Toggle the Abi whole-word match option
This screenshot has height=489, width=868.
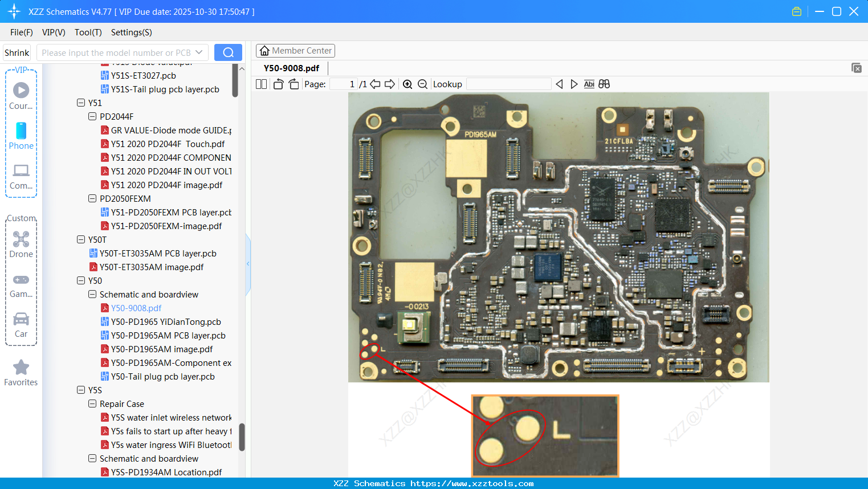tap(589, 84)
